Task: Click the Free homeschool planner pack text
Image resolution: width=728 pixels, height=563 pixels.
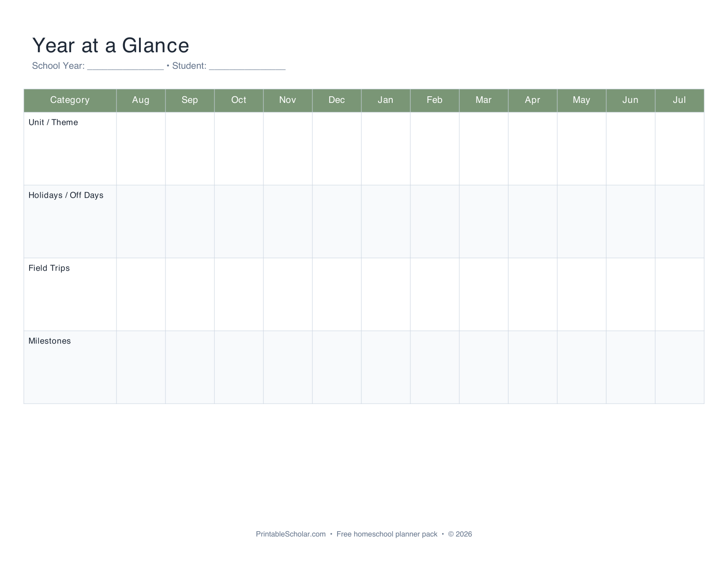Action: coord(386,534)
